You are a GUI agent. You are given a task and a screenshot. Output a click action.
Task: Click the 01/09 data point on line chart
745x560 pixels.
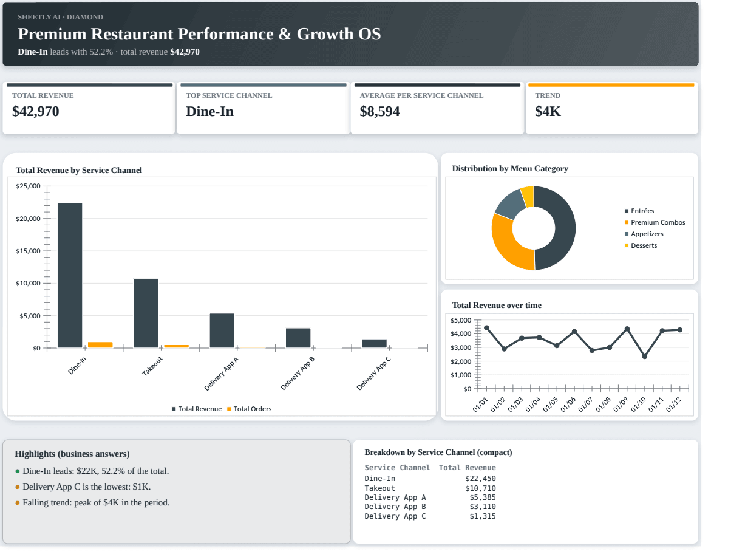coord(627,329)
